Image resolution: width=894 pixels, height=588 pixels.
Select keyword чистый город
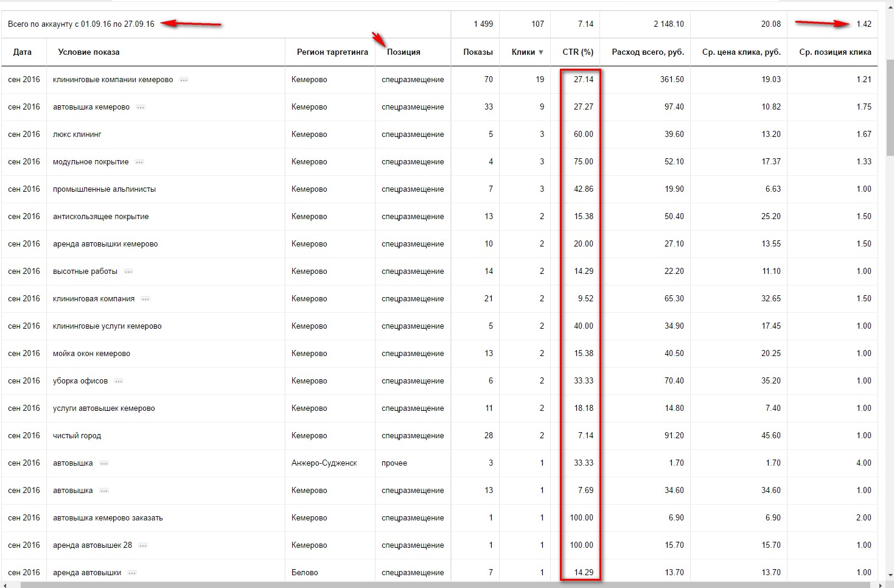tap(77, 435)
